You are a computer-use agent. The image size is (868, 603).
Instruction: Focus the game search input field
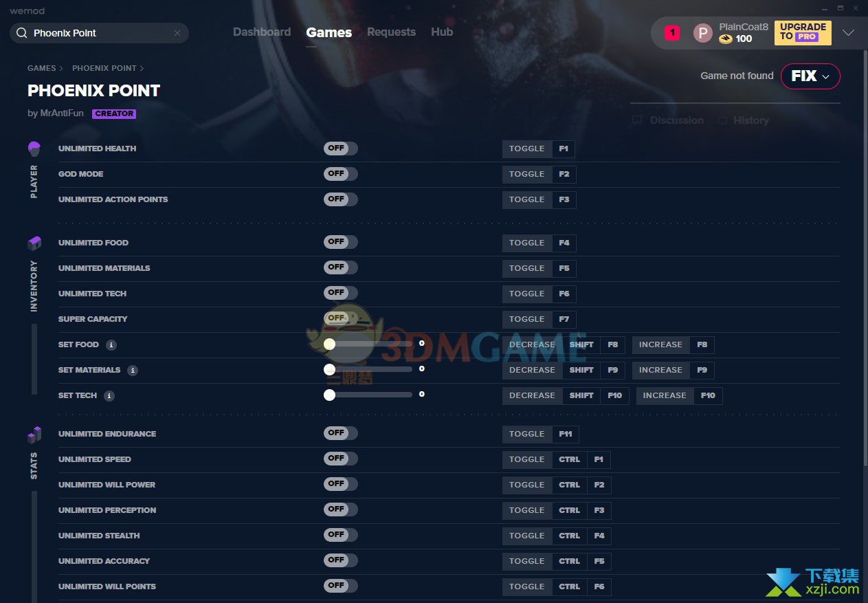[100, 33]
